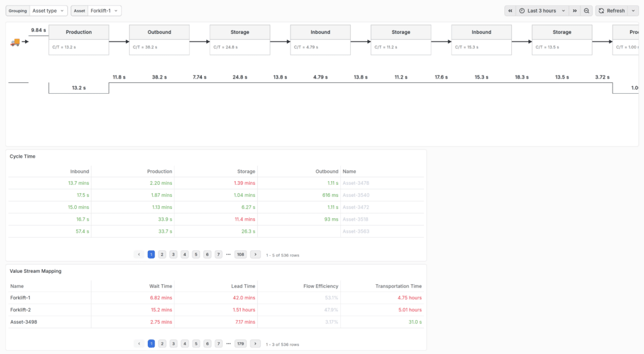Go to Value Stream Mapping page 2

162,344
